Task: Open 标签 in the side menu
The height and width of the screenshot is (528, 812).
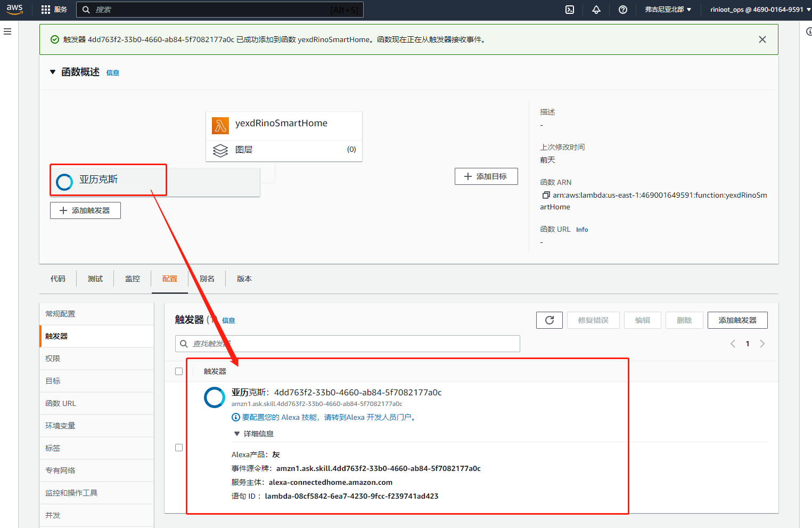Action: 97,448
